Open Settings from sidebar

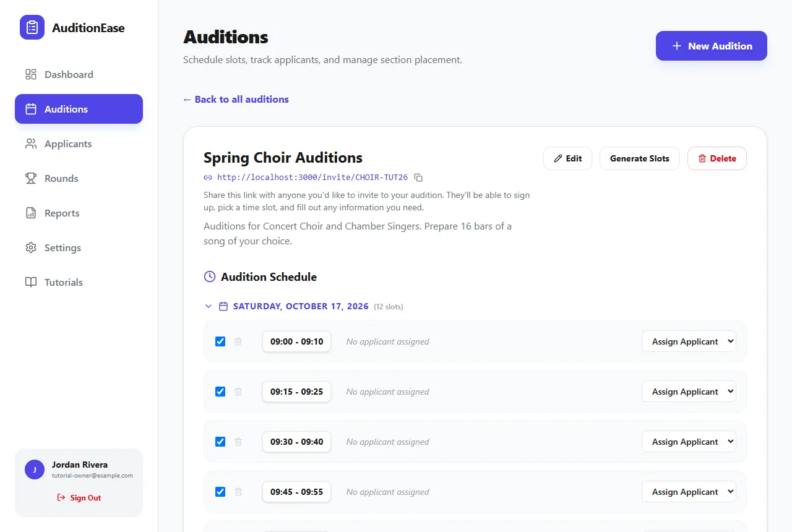click(79, 247)
